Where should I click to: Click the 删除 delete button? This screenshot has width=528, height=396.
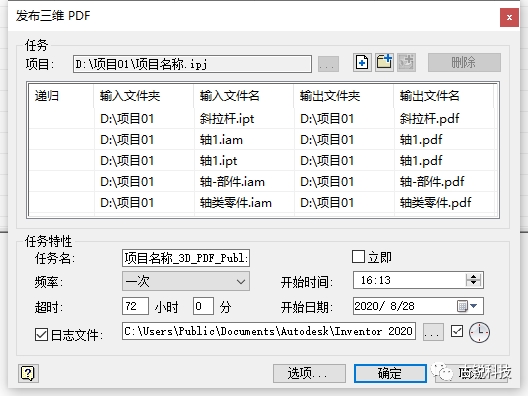point(464,62)
